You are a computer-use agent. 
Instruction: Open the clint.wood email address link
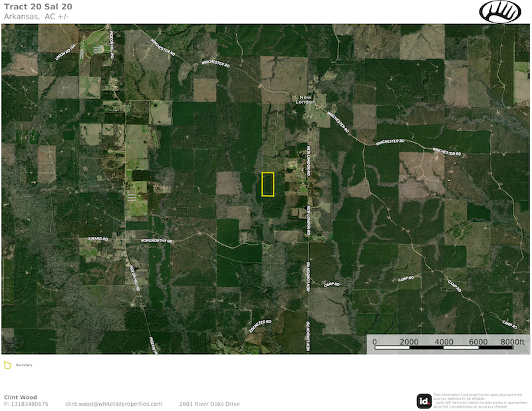[x=114, y=404]
